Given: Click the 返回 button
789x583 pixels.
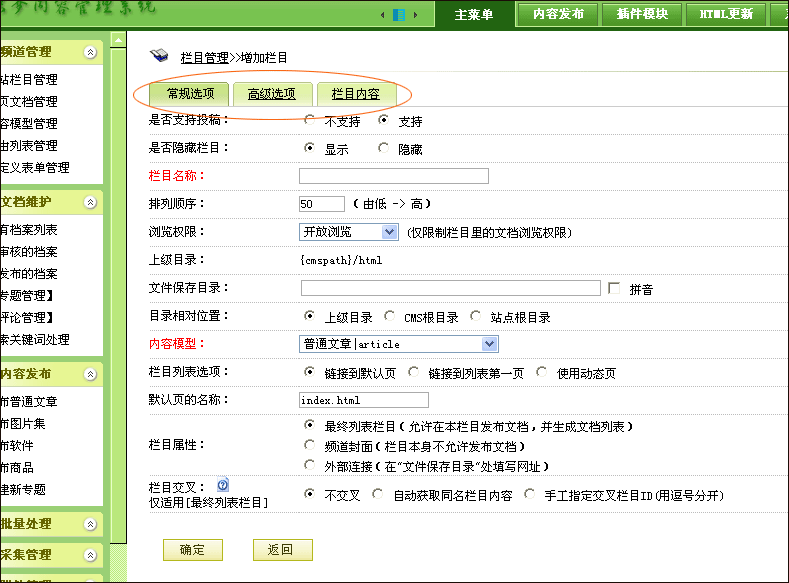Looking at the screenshot, I should click(x=282, y=550).
